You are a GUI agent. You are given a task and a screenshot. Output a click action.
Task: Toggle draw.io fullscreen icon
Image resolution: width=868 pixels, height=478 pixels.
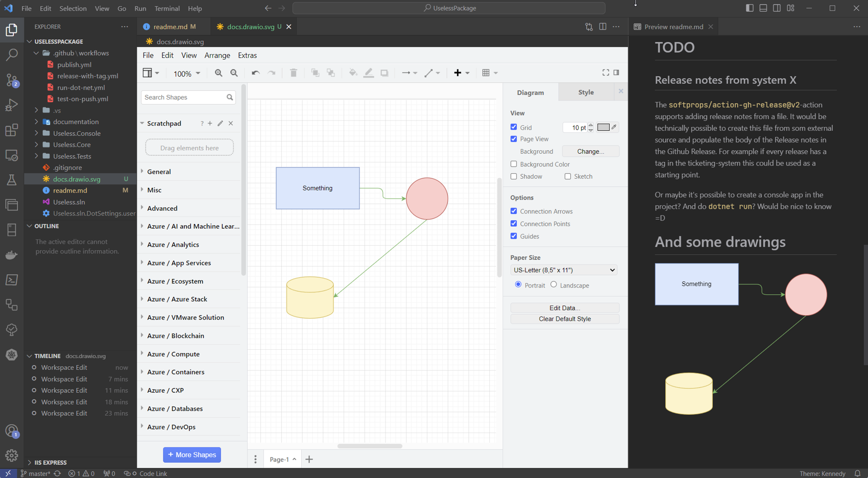tap(606, 73)
